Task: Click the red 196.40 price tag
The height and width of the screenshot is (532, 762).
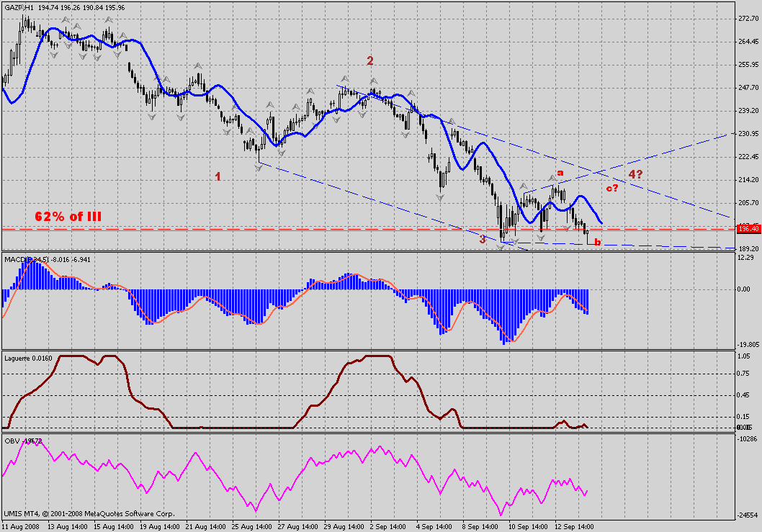Action: [748, 228]
